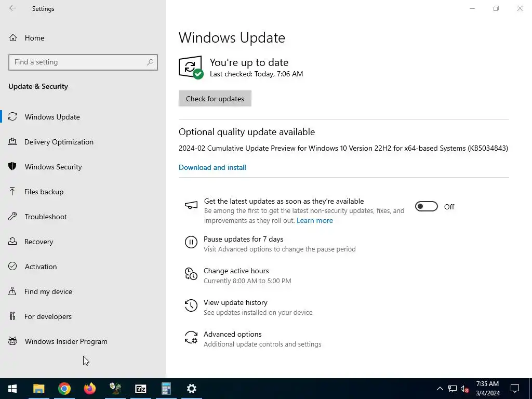
Task: Open the Learn more link
Action: (314, 220)
